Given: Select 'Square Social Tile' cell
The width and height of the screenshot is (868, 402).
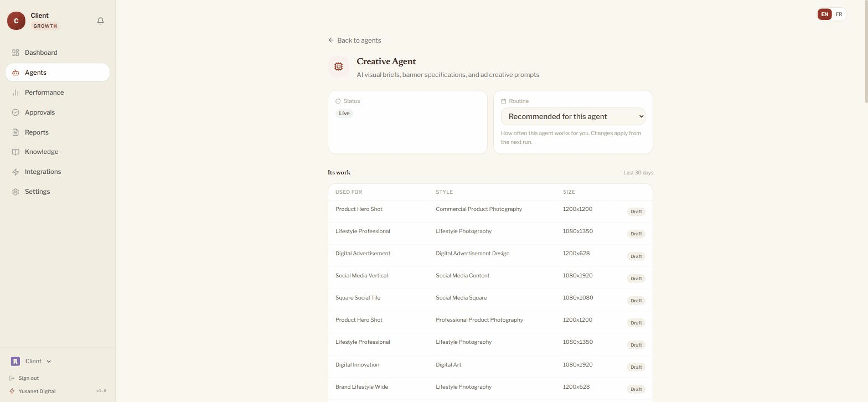Looking at the screenshot, I should pyautogui.click(x=358, y=298).
